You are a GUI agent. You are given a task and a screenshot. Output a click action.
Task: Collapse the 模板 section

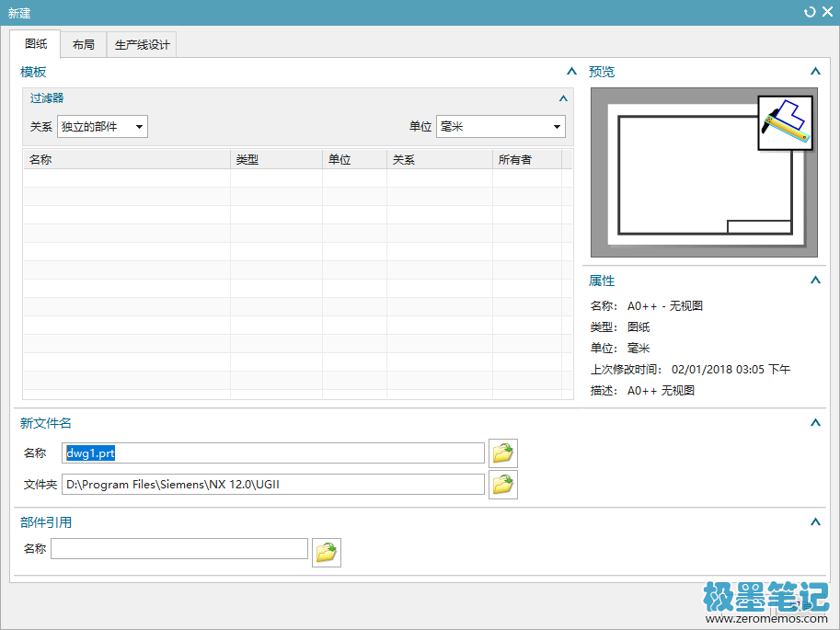coord(571,71)
